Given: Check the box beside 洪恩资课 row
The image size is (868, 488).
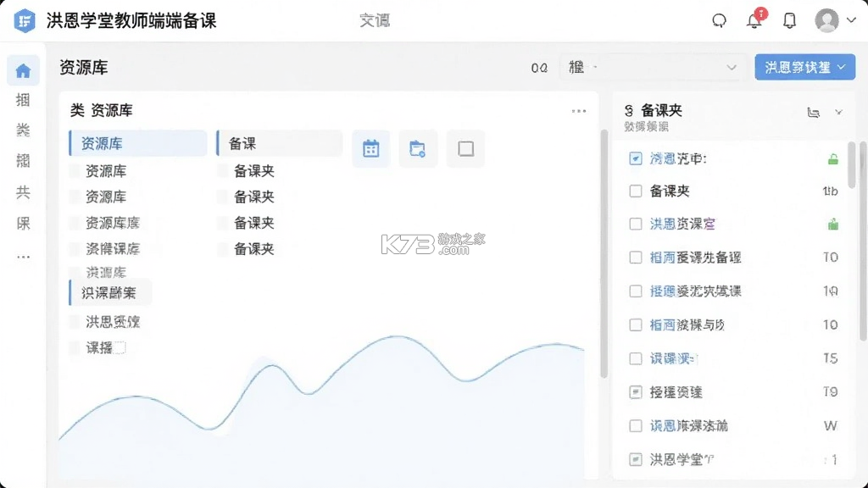Looking at the screenshot, I should pyautogui.click(x=635, y=224).
